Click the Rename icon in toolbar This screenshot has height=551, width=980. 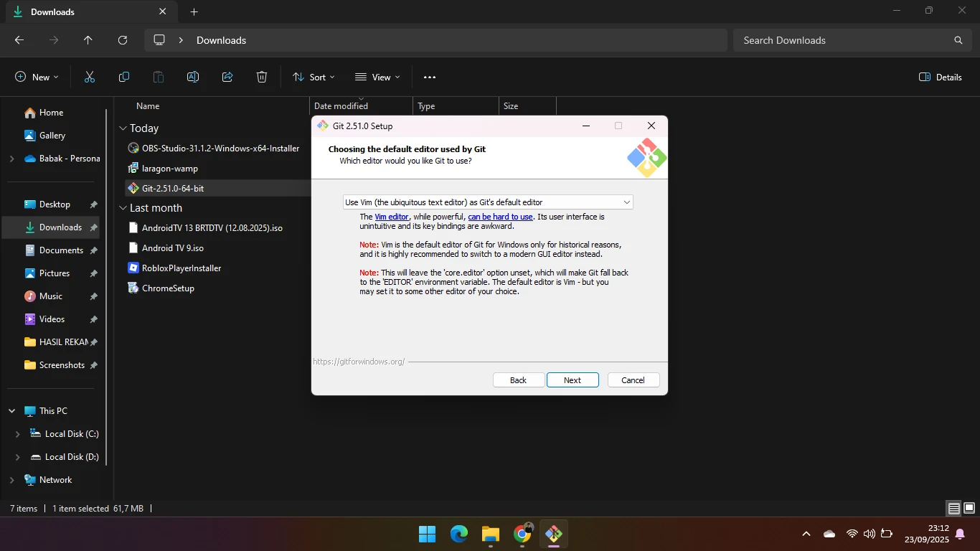point(193,77)
